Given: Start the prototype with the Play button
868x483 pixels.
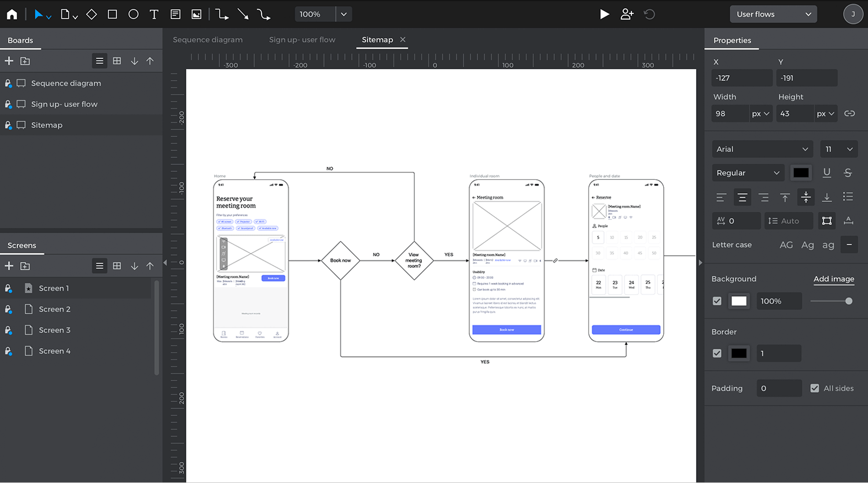Looking at the screenshot, I should [604, 14].
